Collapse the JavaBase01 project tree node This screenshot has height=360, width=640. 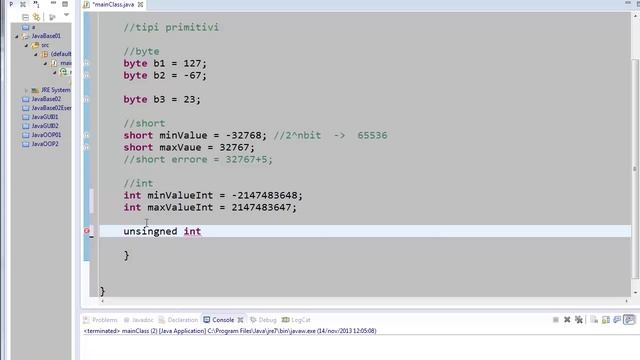pos(17,36)
